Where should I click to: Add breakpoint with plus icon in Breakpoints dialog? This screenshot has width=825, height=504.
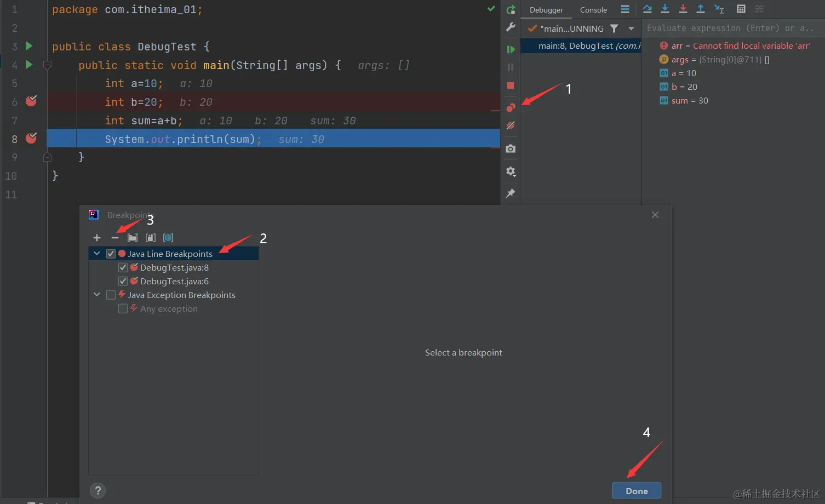coord(97,238)
